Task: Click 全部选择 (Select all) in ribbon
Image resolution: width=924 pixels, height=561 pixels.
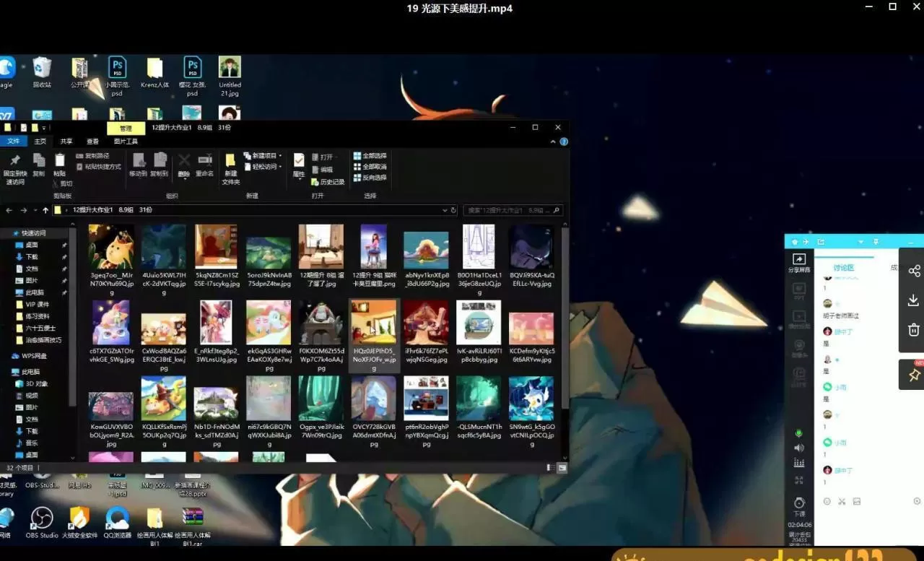Action: coord(370,156)
